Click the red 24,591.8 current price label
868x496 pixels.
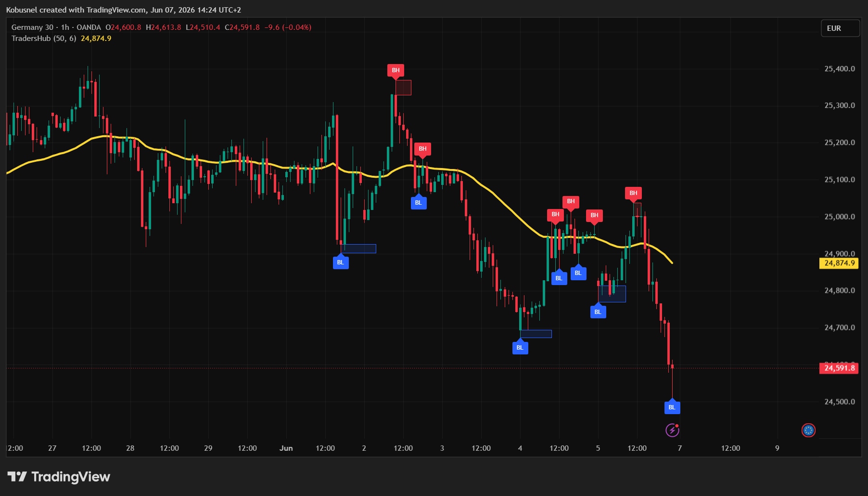(x=839, y=368)
